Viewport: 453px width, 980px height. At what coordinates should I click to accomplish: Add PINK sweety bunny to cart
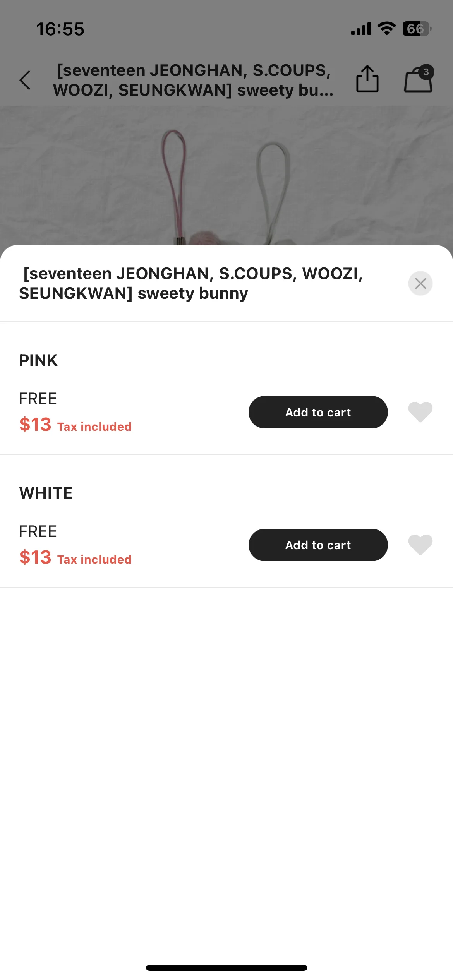[318, 412]
